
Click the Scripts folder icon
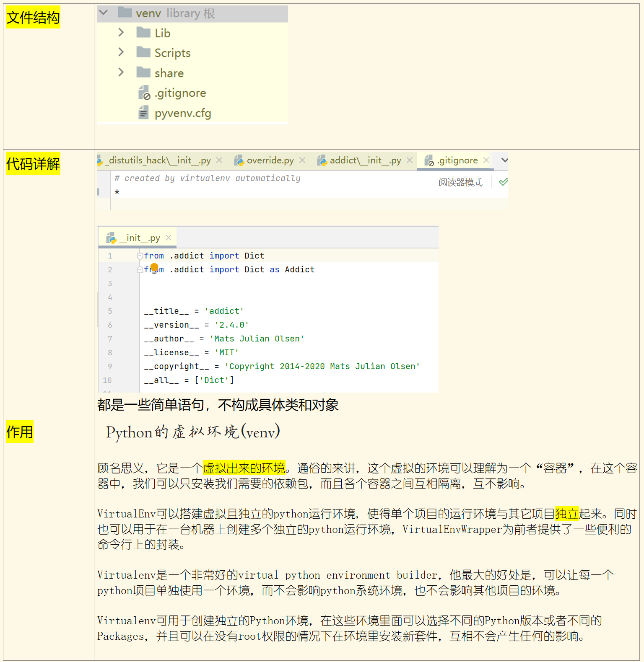(x=143, y=52)
